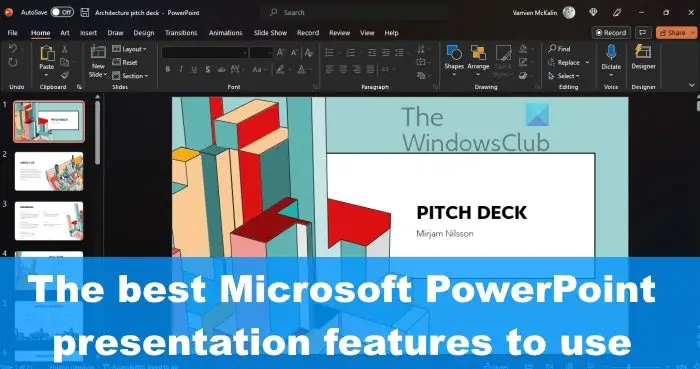Click the text Shadow S icon
The height and width of the screenshot is (369, 700).
(208, 69)
